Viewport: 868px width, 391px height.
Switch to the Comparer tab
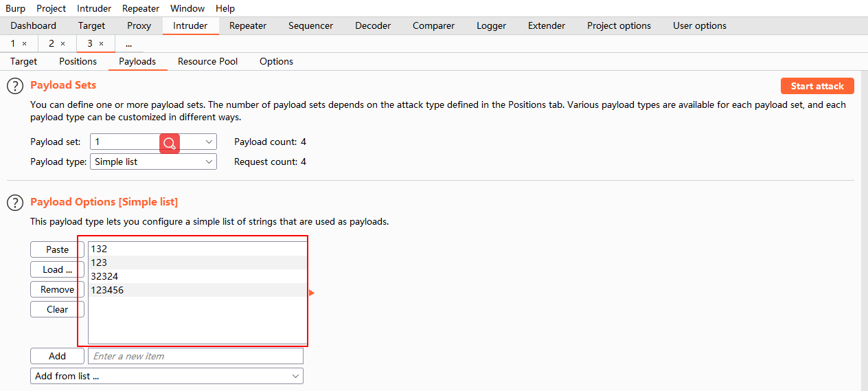(x=433, y=25)
